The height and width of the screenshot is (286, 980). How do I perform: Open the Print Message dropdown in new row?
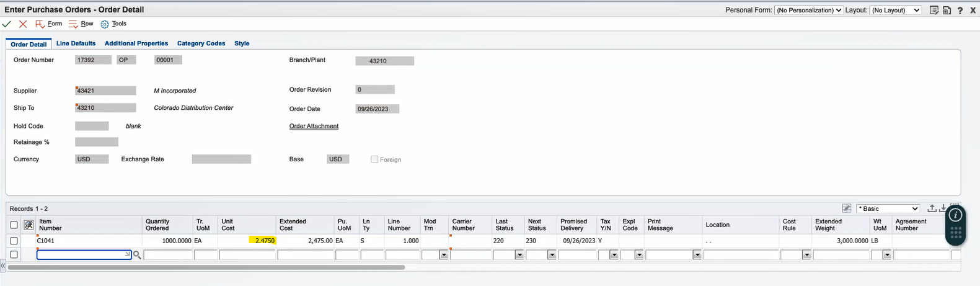(x=697, y=255)
